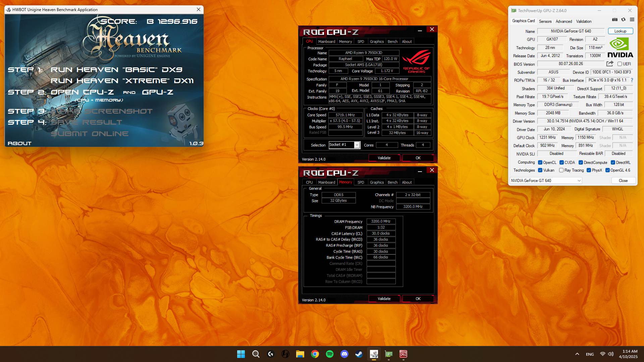Click the Close button in GPU-Z
The image size is (644, 362).
[x=623, y=180]
